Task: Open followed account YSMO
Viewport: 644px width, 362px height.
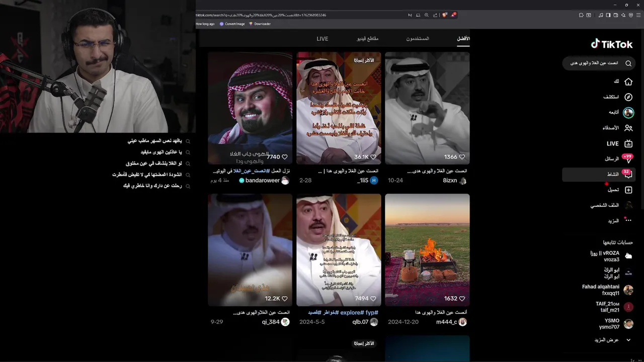Action: (616, 324)
